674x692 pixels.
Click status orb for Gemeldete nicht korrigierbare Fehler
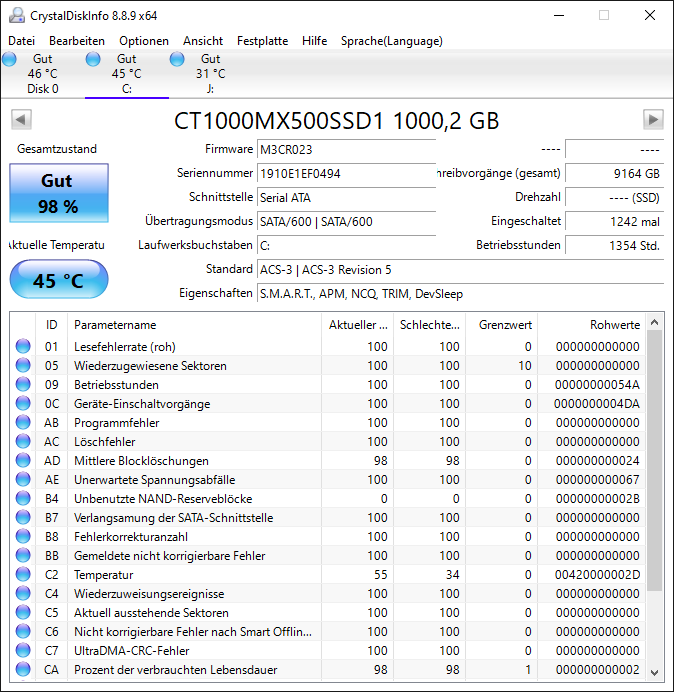pos(23,555)
